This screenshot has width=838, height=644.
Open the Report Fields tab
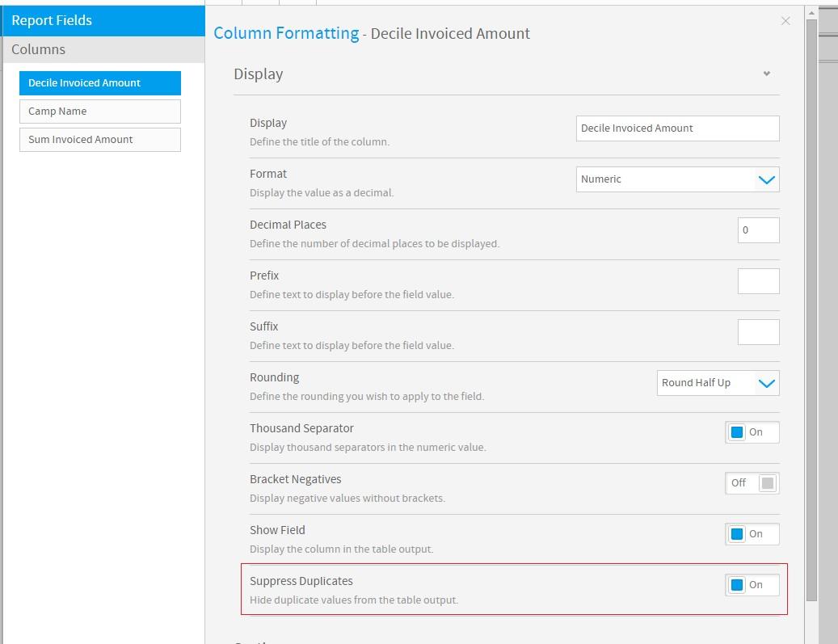coord(103,20)
